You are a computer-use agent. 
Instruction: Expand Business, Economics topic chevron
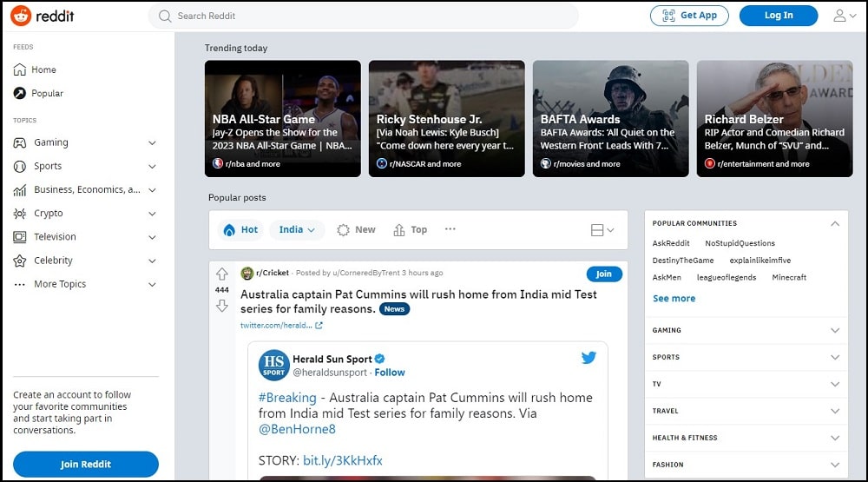pos(152,190)
